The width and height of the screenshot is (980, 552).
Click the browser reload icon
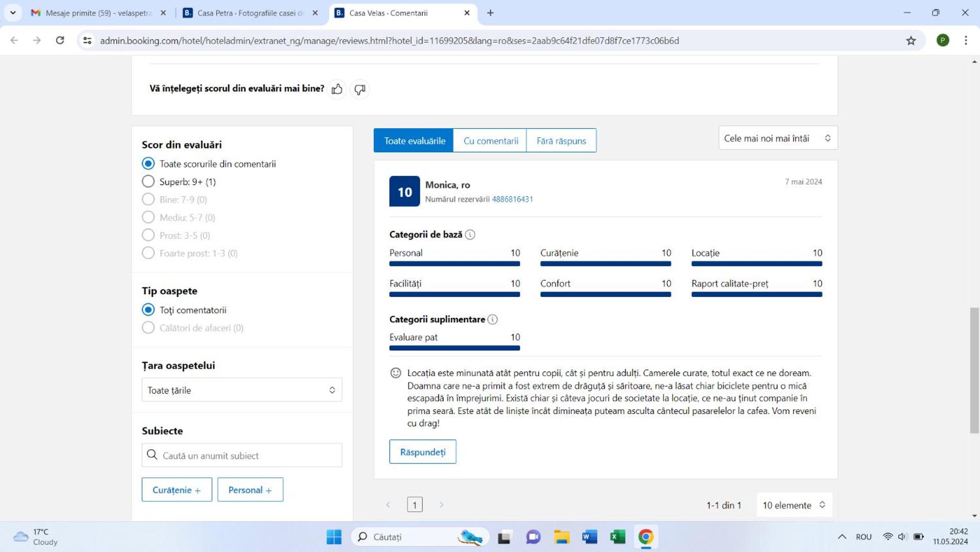(60, 40)
